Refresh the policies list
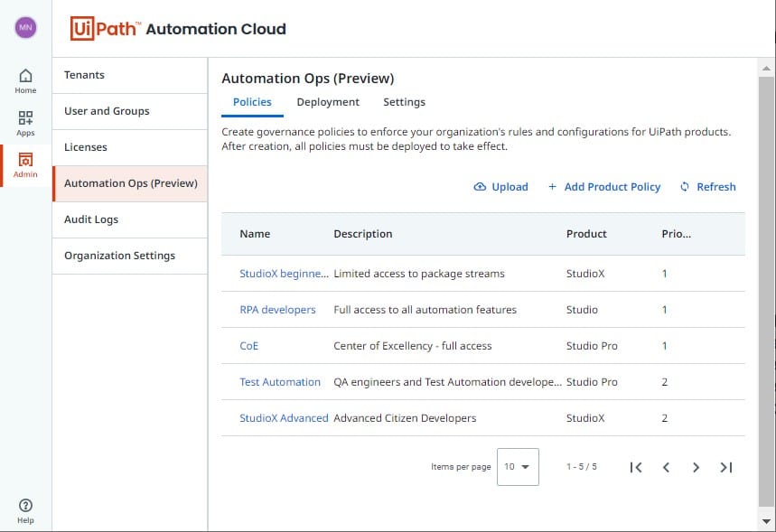The height and width of the screenshot is (532, 776). coord(707,187)
